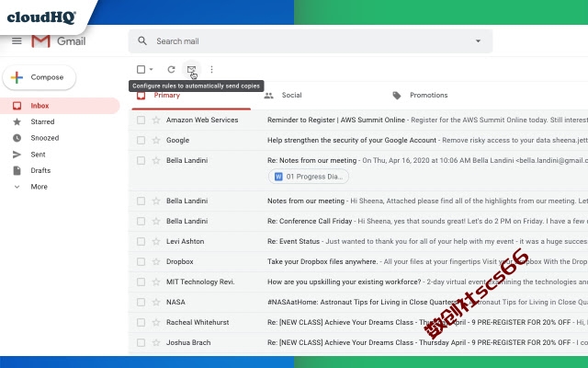
Task: Tick the MIT Technology Review checkbox
Action: 141,282
